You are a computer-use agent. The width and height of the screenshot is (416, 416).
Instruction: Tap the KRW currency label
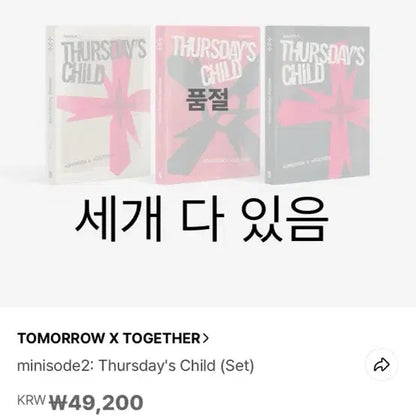coord(31,400)
